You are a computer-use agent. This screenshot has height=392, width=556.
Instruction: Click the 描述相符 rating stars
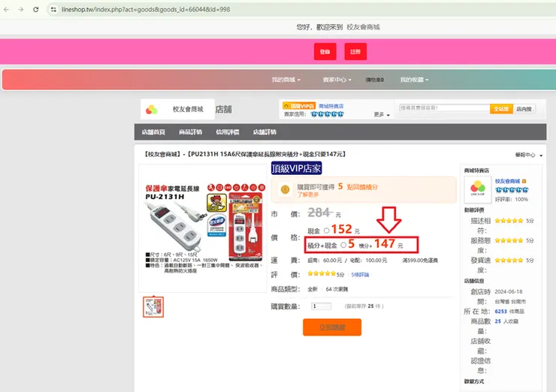(509, 221)
